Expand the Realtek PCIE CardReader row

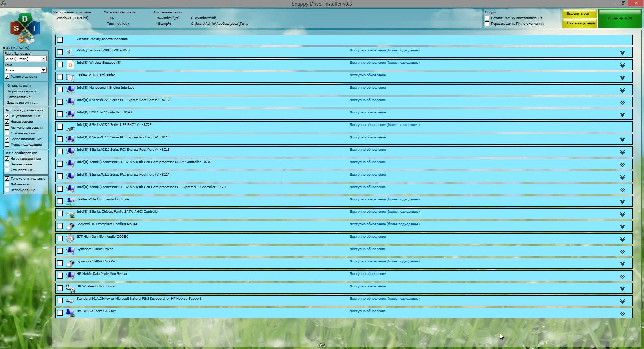pos(622,78)
